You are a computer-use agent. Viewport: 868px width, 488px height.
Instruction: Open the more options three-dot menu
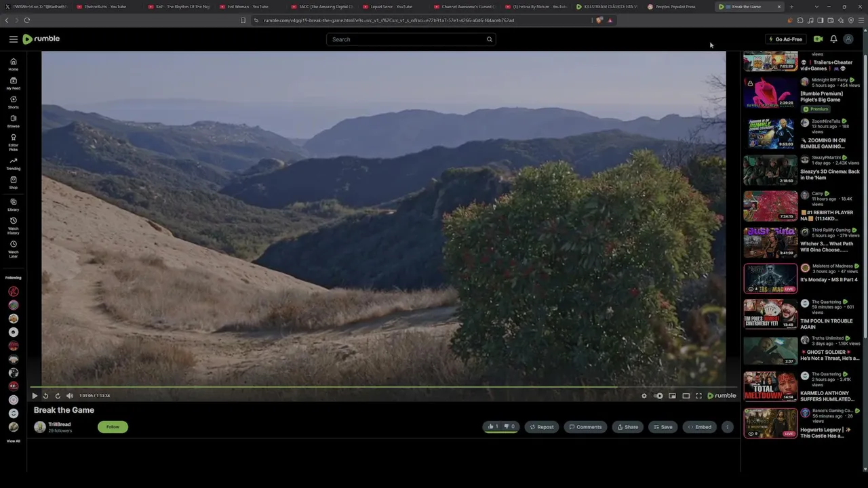(727, 427)
